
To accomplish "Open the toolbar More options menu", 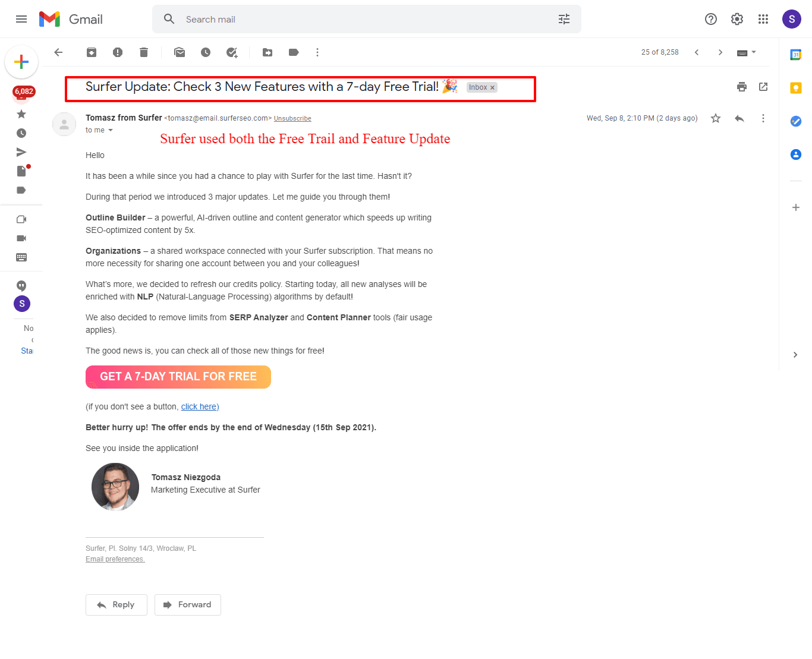I will [317, 52].
